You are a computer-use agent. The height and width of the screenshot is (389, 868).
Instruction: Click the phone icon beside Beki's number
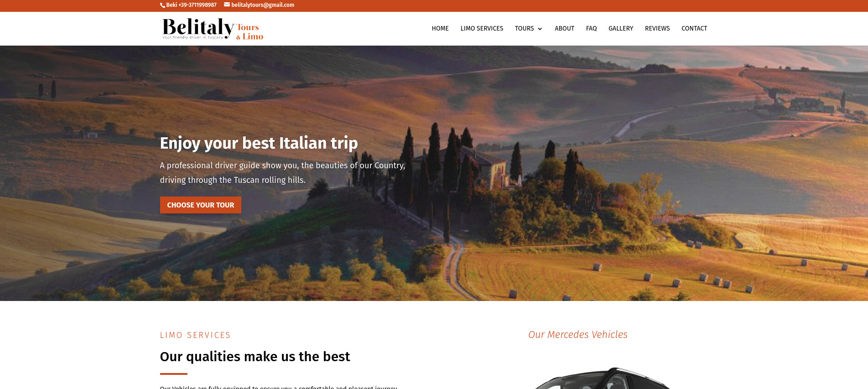[162, 5]
